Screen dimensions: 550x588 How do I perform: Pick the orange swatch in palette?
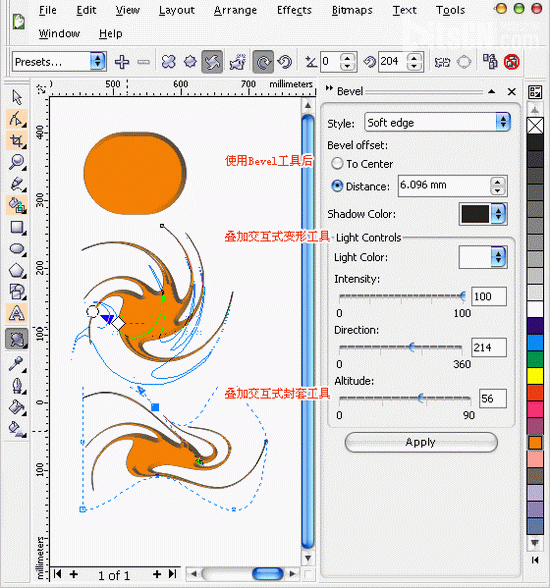(535, 442)
